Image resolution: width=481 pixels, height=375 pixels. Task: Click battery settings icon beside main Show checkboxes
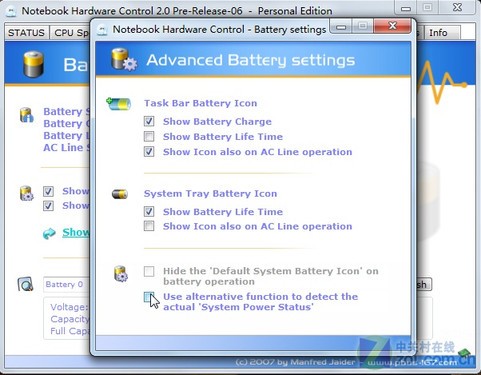(26, 194)
